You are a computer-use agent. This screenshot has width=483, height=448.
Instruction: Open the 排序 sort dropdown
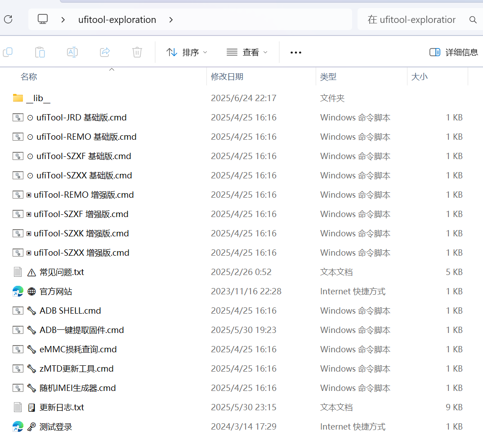coord(187,52)
